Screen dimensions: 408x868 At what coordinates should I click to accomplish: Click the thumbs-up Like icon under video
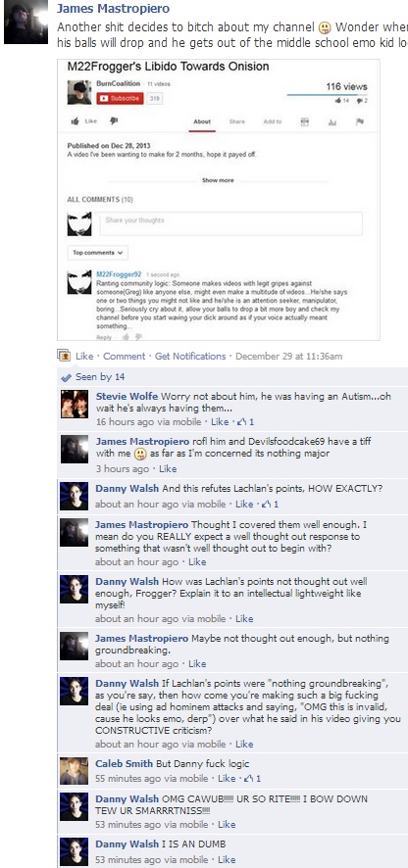[x=75, y=121]
